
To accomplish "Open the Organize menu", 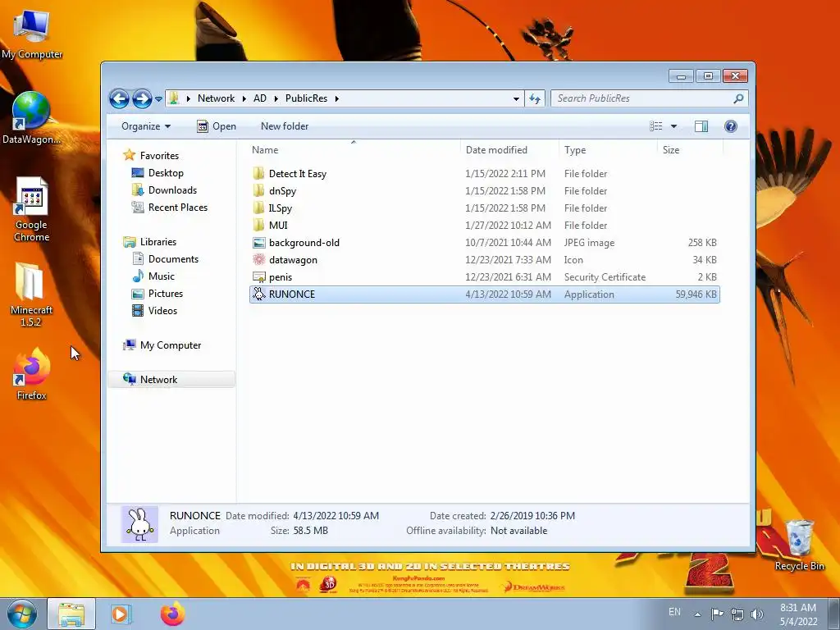I will click(x=146, y=126).
